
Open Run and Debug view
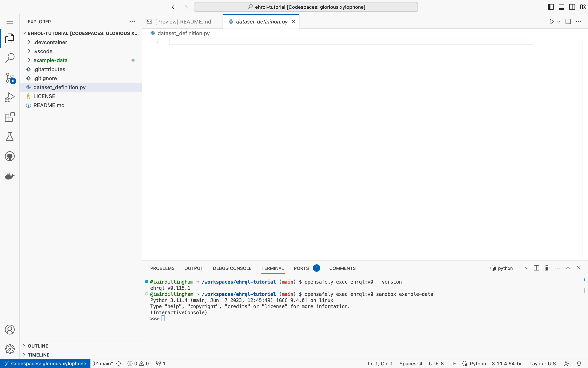(x=10, y=97)
